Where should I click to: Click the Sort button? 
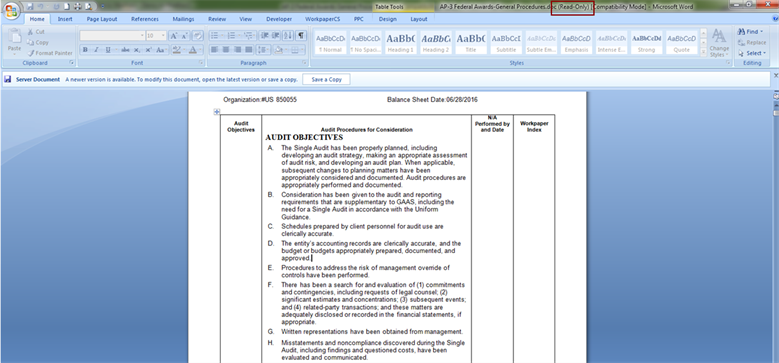pos(288,36)
